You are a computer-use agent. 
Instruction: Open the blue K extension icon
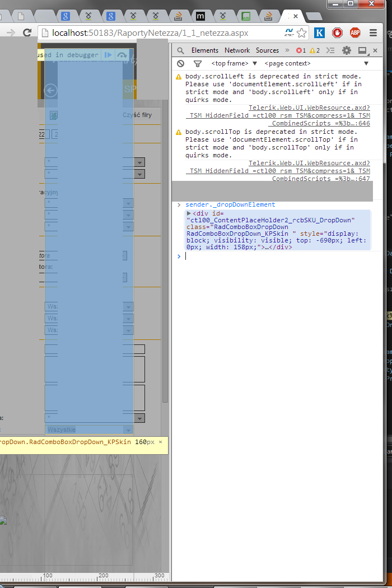pyautogui.click(x=319, y=33)
